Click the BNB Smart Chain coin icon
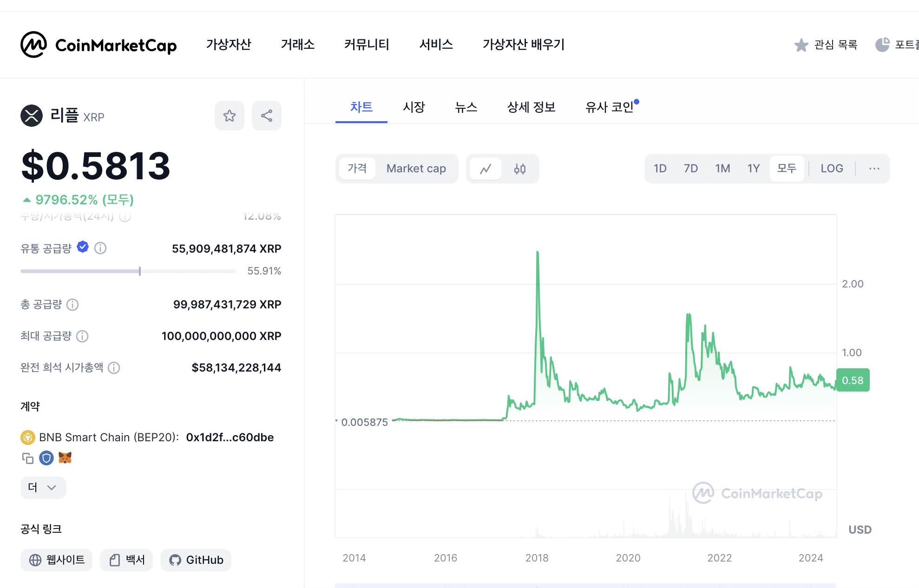This screenshot has height=588, width=919. click(x=28, y=438)
